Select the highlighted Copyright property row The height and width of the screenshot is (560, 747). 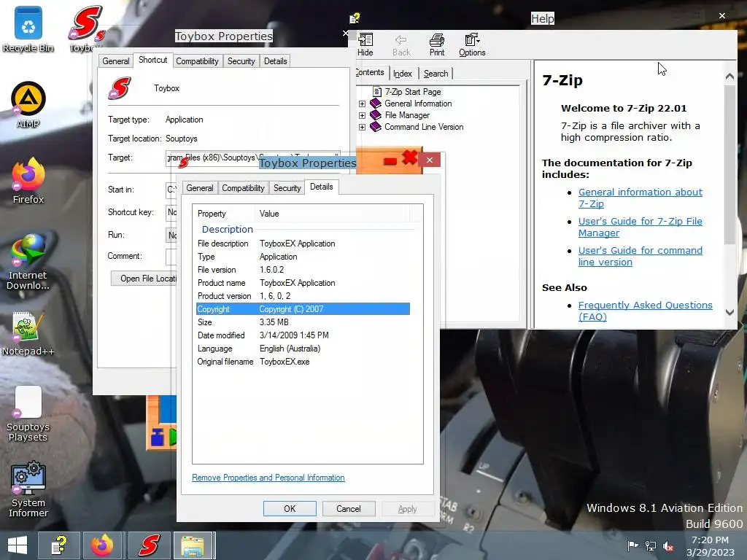coord(303,309)
